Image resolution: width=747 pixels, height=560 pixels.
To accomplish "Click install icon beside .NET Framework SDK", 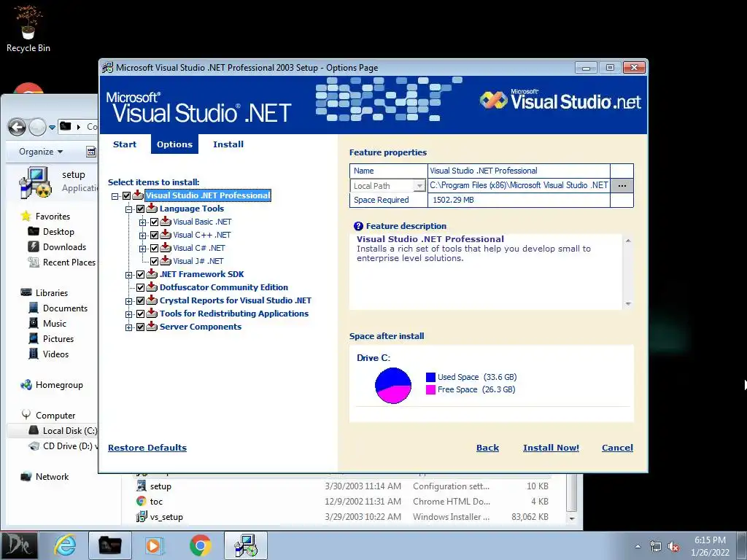I will [152, 274].
